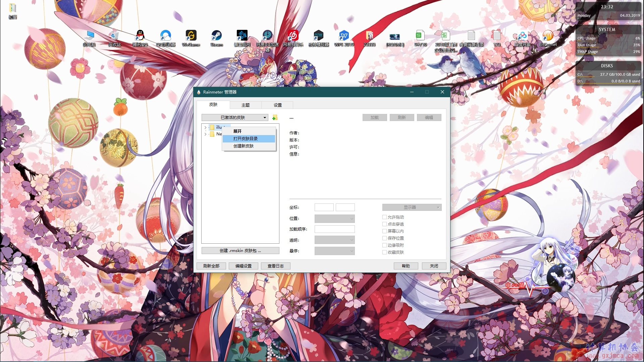Toggle the 保存位置 checkbox
Image resolution: width=644 pixels, height=362 pixels.
tap(384, 238)
